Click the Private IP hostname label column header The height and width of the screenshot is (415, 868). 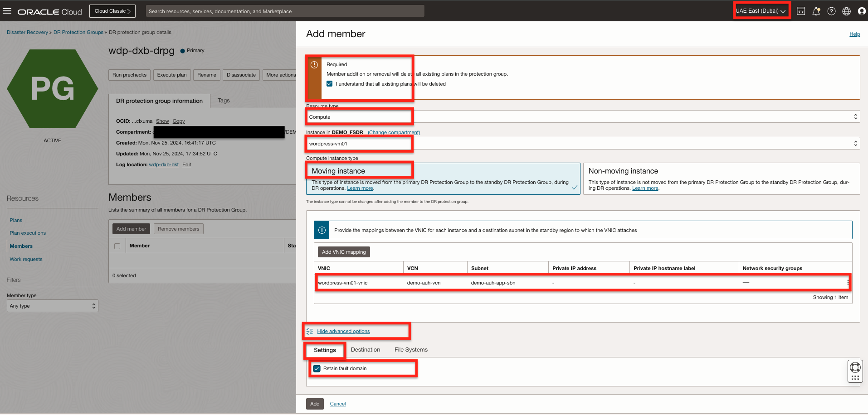[664, 268]
